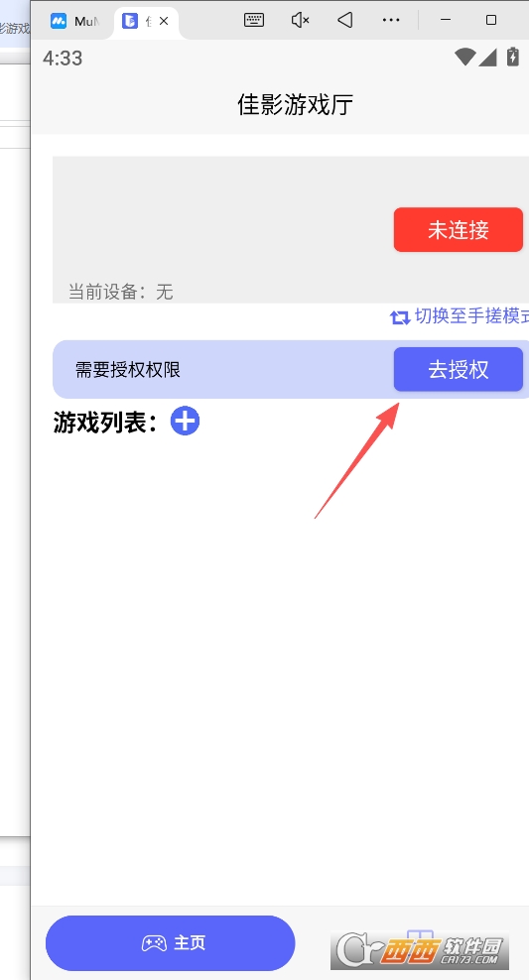Select the Wi-Fi status icon
The image size is (529, 980).
pyautogui.click(x=465, y=58)
